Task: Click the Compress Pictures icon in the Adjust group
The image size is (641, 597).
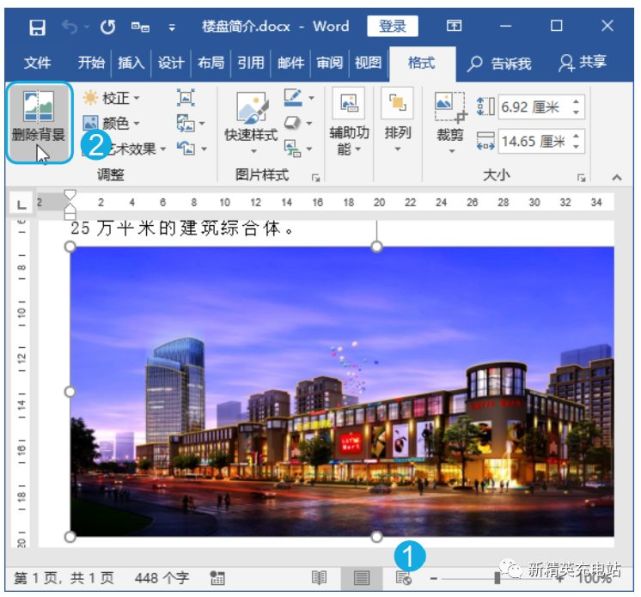Action: 185,98
